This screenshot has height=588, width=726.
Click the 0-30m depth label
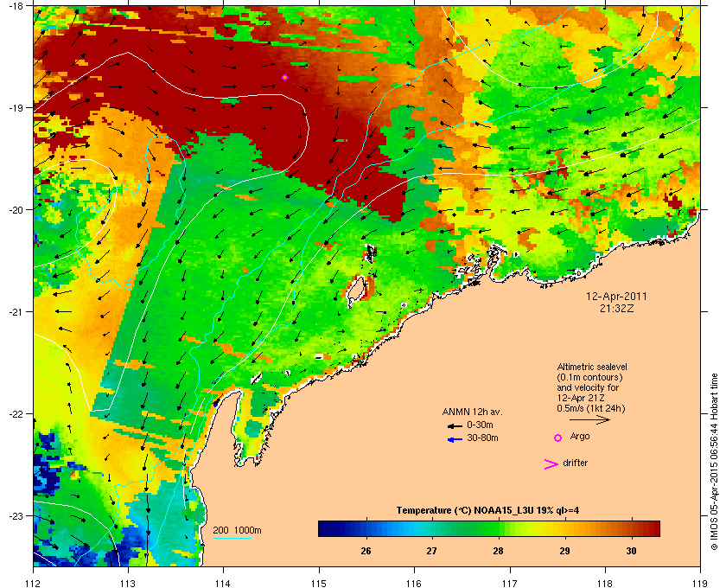tap(481, 425)
